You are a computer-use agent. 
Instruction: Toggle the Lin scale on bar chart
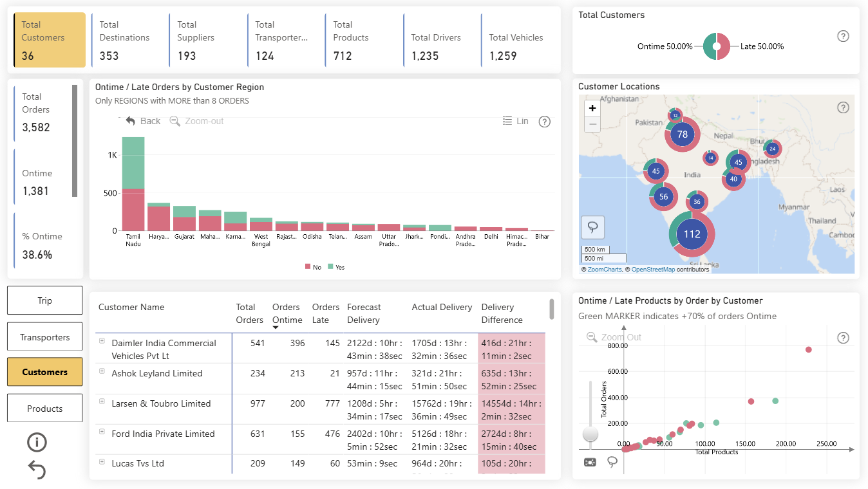coord(516,121)
